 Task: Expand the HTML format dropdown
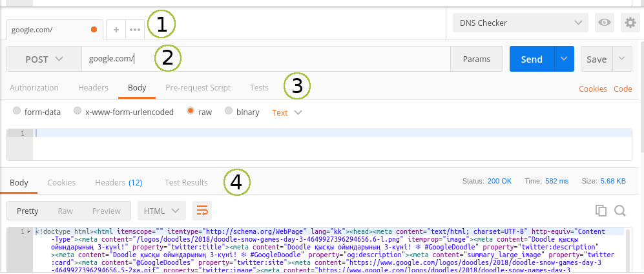(161, 211)
